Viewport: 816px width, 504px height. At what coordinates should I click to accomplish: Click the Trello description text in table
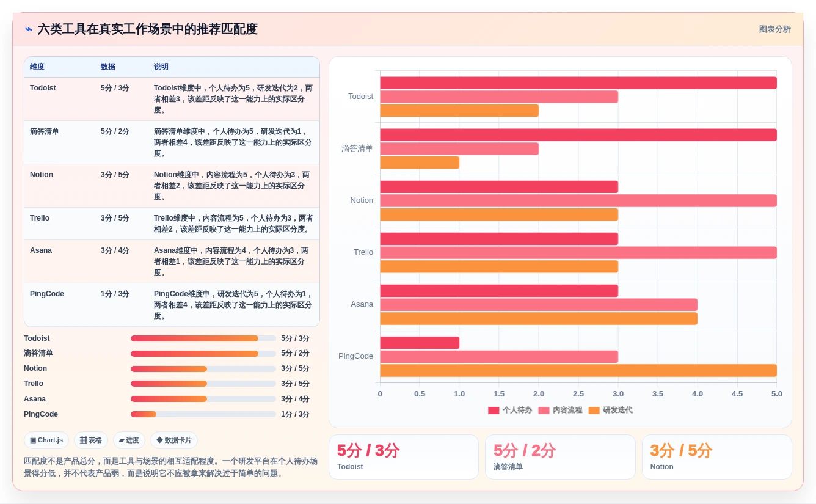click(233, 224)
